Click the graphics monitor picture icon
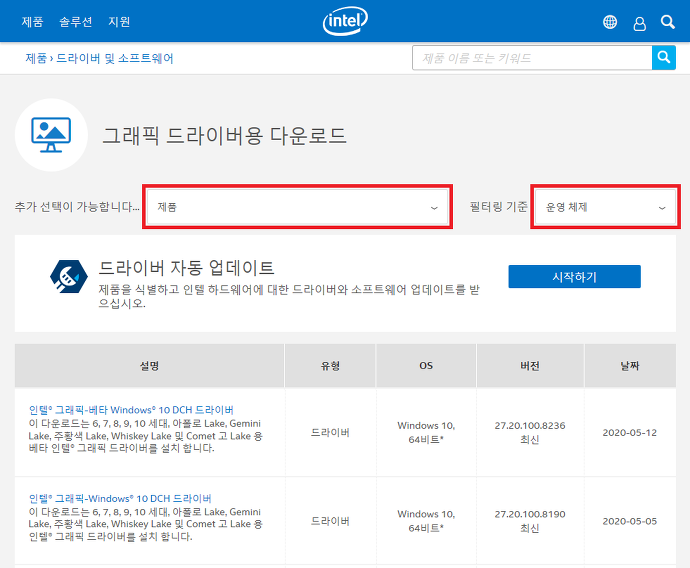The height and width of the screenshot is (568, 690). click(51, 135)
